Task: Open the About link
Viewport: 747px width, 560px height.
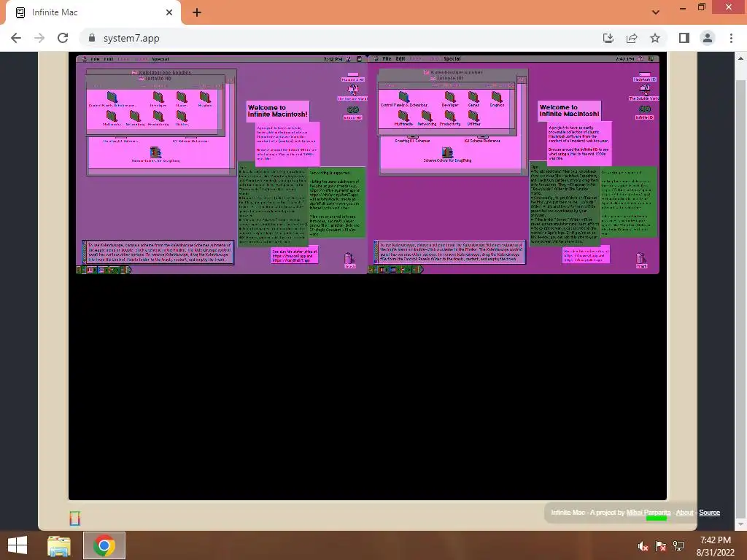Action: point(684,513)
